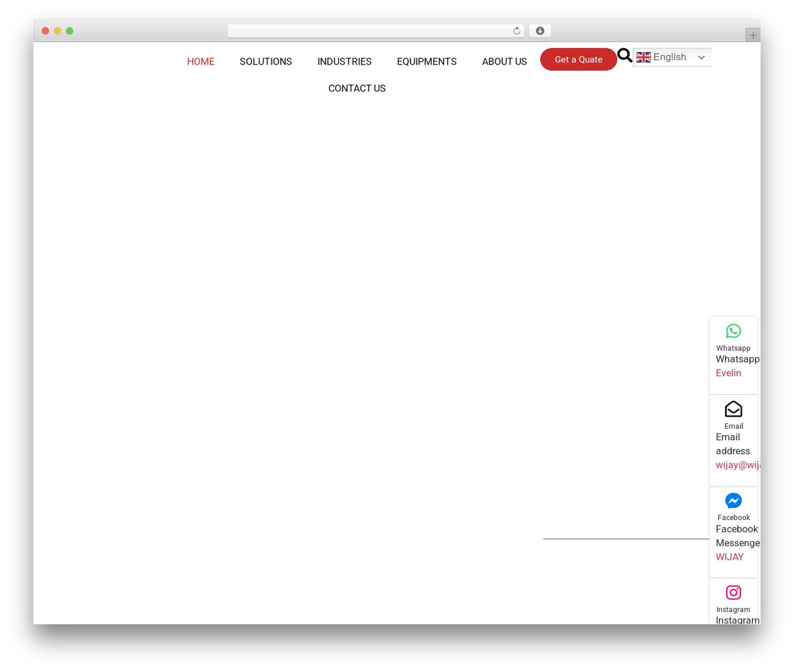Select the EQUIPMENTS menu item
Image resolution: width=794 pixels, height=672 pixels.
tap(427, 61)
